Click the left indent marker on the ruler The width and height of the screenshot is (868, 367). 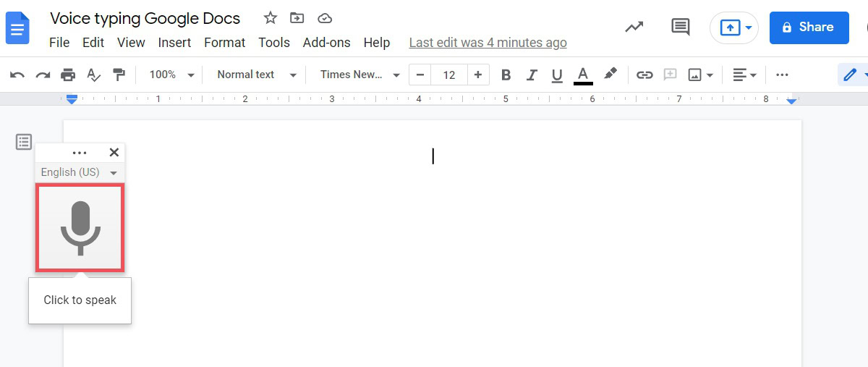[72, 99]
